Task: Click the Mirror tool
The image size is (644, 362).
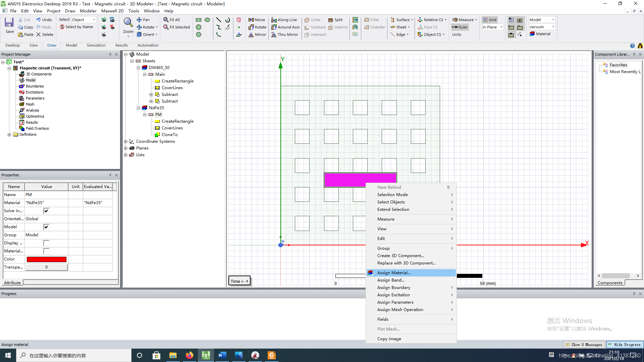Action: coord(257,35)
